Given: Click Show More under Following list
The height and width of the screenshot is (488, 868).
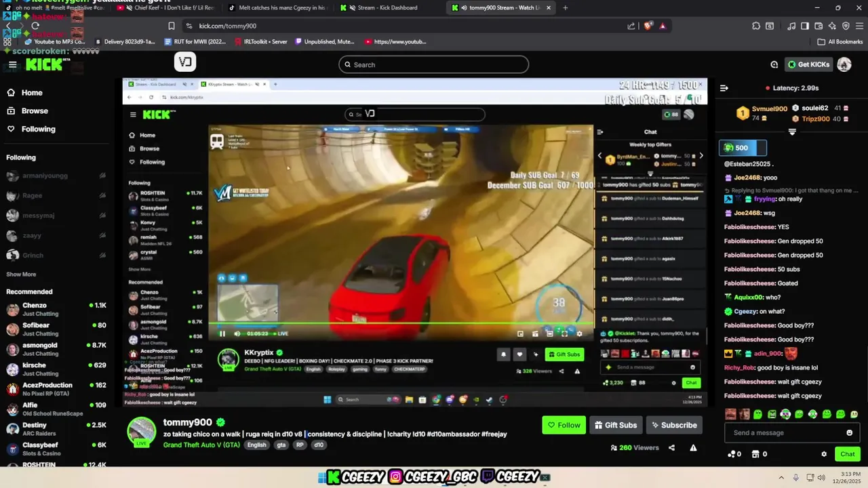Looking at the screenshot, I should [x=21, y=274].
